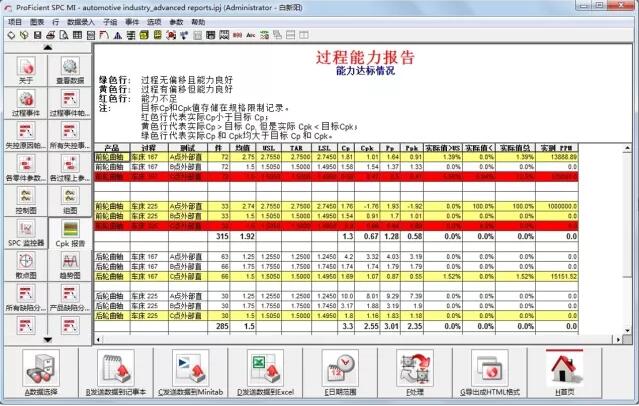Open the SPC 监控器 monitor icon

click(x=26, y=233)
